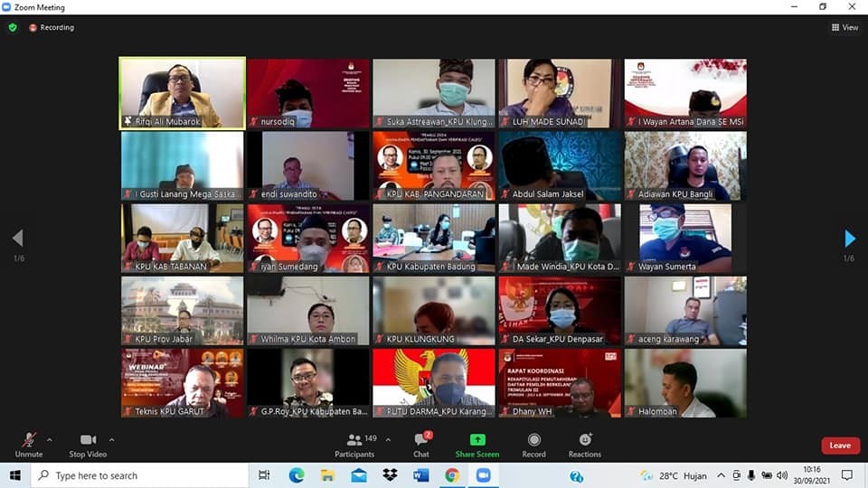Expand audio options arrow next to Unmute
The width and height of the screenshot is (868, 488).
tap(49, 440)
